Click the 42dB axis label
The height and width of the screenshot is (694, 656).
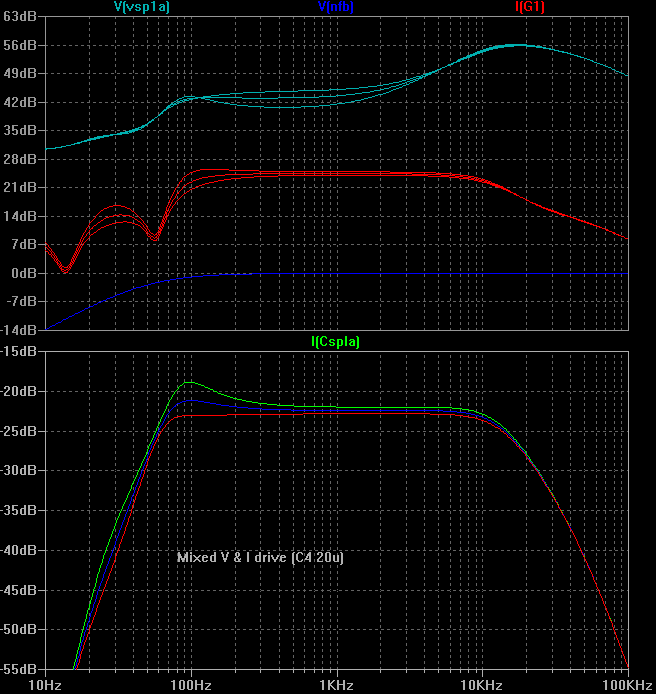[19, 102]
